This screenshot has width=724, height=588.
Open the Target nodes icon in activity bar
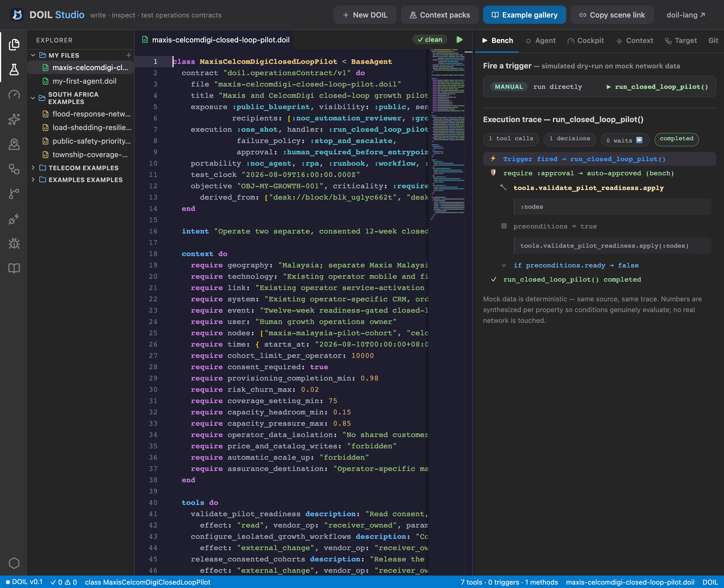(x=14, y=169)
